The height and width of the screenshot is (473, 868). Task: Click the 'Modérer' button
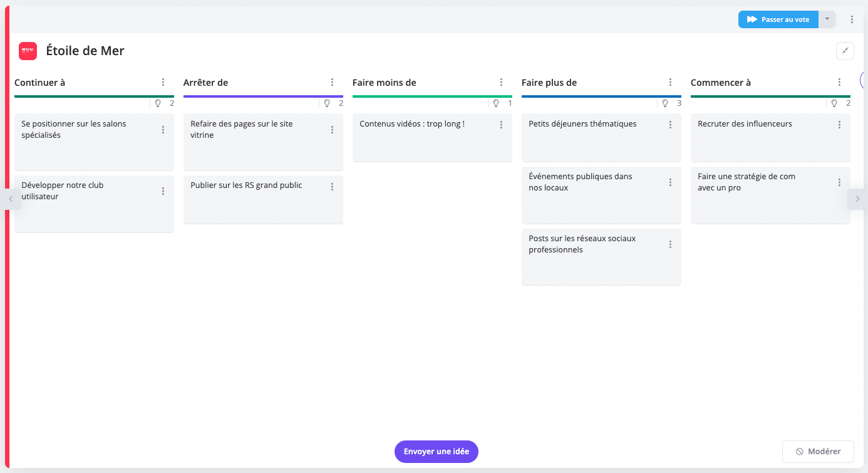818,451
